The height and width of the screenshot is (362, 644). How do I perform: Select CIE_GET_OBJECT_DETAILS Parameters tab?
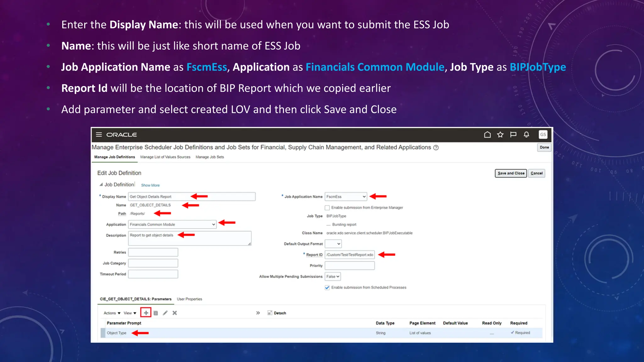[x=136, y=299]
